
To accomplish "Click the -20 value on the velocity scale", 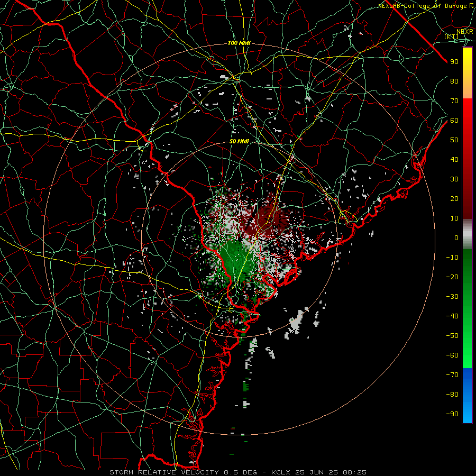I will (452, 277).
